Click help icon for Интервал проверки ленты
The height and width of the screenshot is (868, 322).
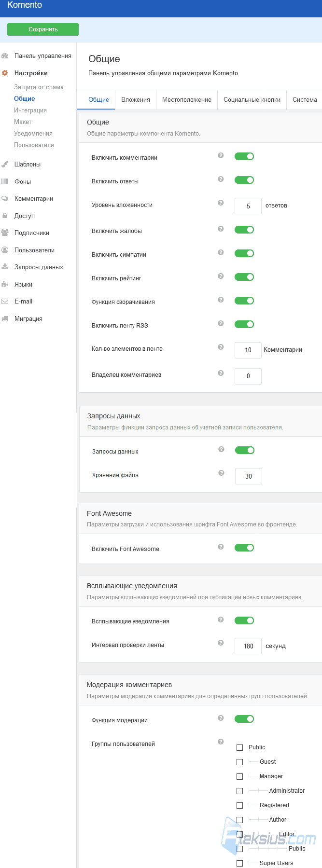[x=221, y=643]
